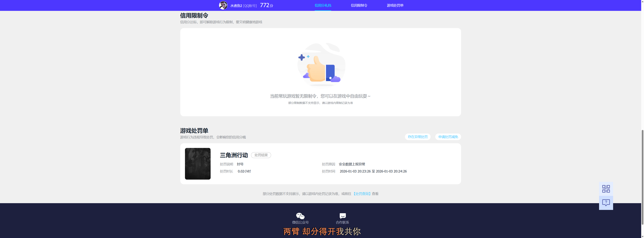The height and width of the screenshot is (238, 644).
Task: Click the 772分 credit score
Action: [267, 5]
